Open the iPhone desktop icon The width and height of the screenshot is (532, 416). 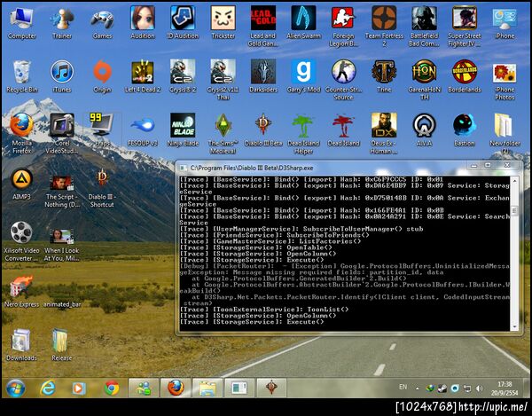tap(505, 22)
